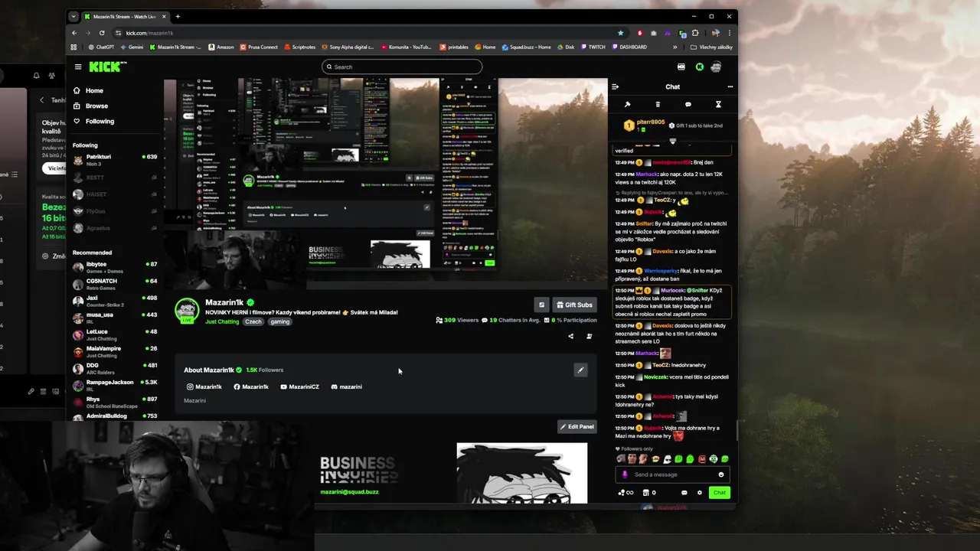Open chat options three-dots menu
Image resolution: width=980 pixels, height=551 pixels.
point(730,86)
